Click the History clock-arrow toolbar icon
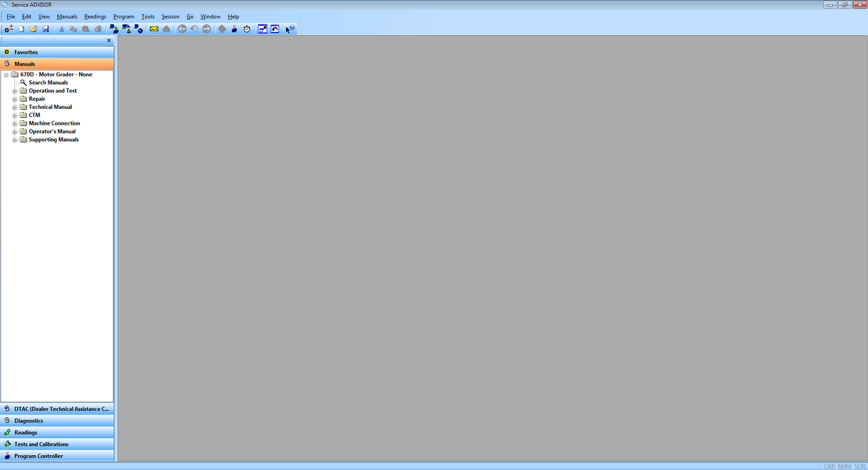Viewport: 868px width, 470px height. tap(195, 29)
